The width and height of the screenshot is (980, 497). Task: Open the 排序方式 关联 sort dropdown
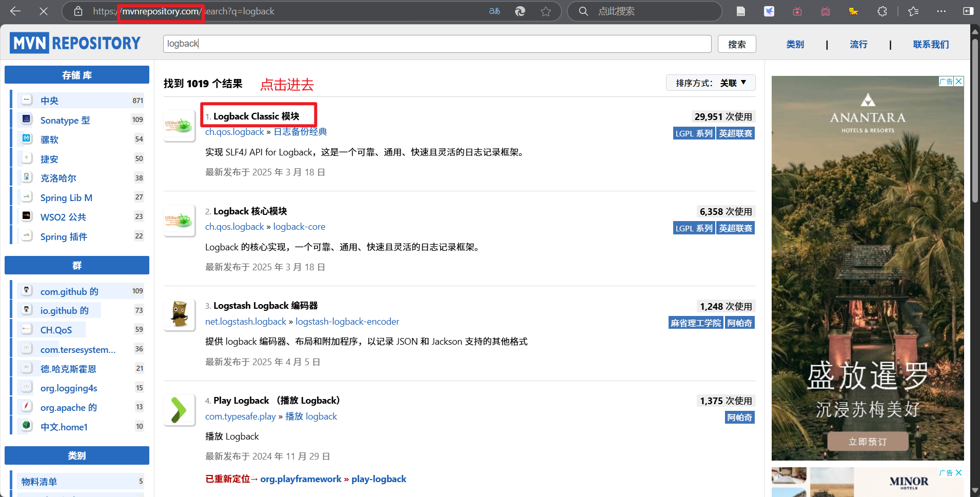click(711, 83)
